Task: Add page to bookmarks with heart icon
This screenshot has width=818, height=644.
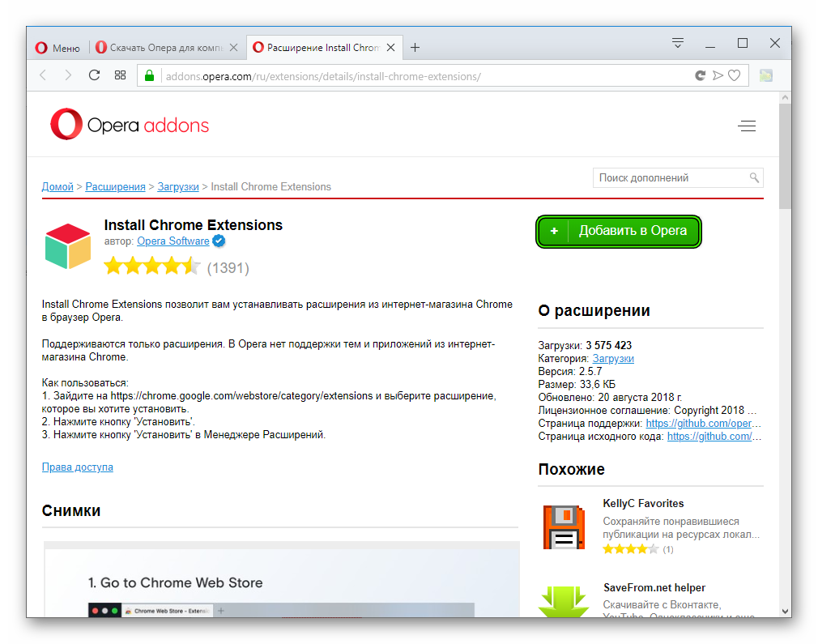Action: point(734,75)
